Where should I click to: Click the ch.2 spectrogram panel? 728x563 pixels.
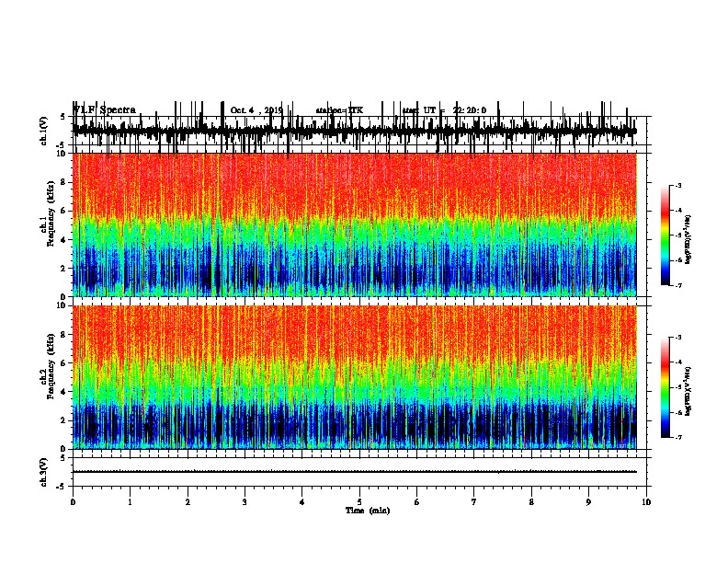point(355,377)
